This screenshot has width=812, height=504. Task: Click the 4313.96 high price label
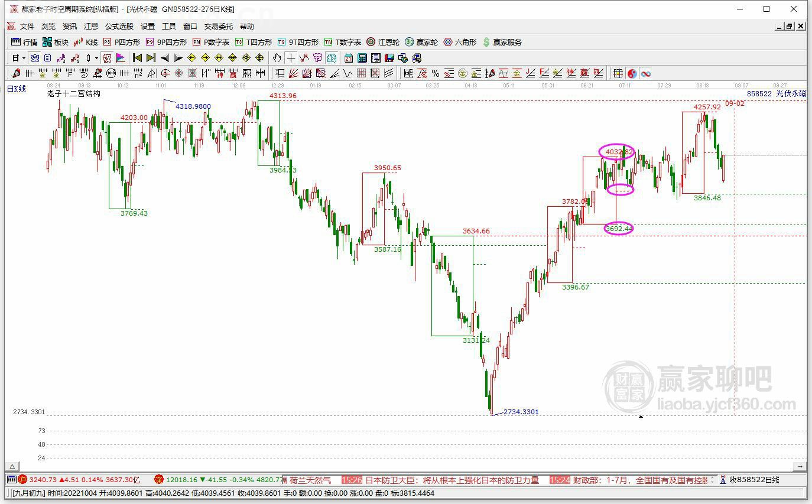point(283,96)
